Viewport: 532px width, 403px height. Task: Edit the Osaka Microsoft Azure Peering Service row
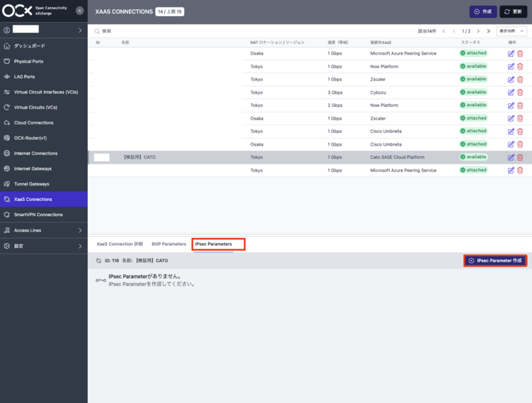[x=511, y=54]
